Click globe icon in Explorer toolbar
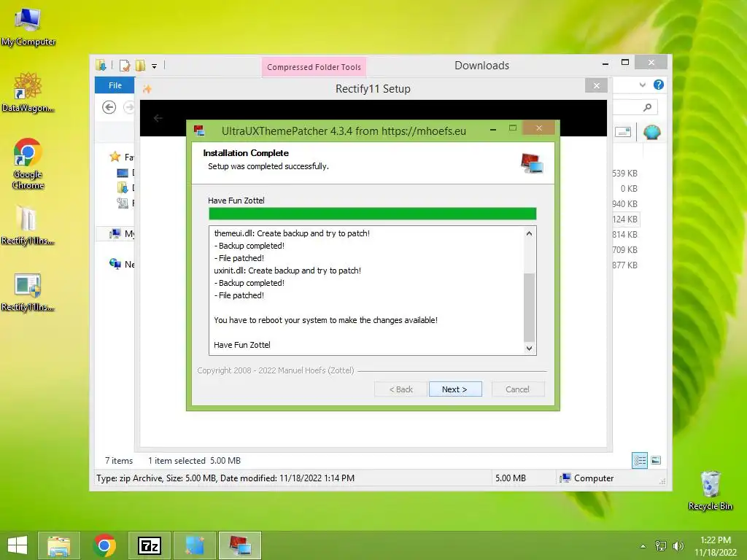 651,132
